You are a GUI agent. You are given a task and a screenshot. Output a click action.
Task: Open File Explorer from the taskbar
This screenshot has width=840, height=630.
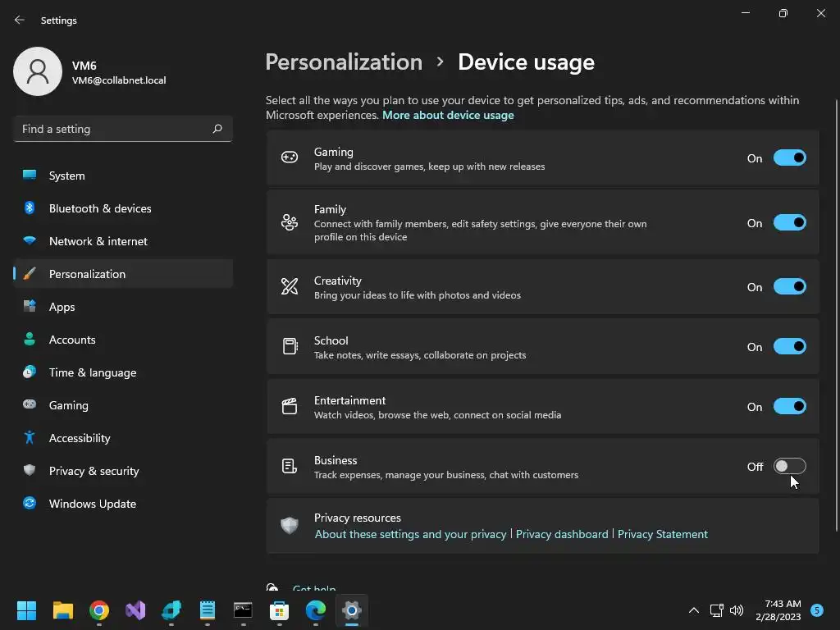click(x=63, y=610)
